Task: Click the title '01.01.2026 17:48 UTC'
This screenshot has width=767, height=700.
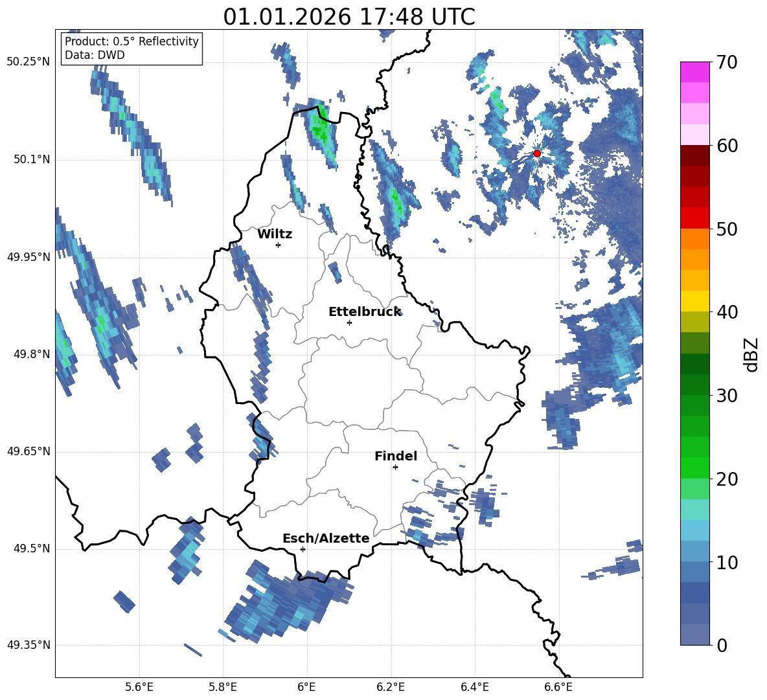Action: [349, 17]
